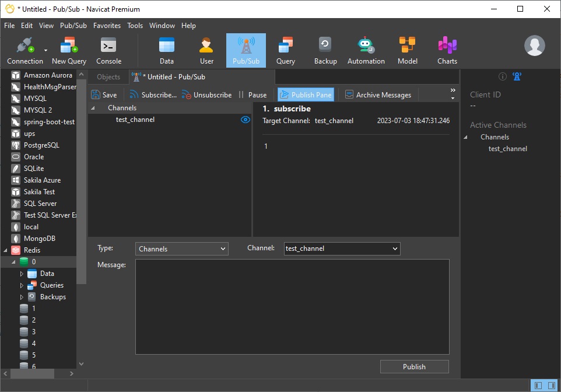Screen dimensions: 561x392
Task: Open the View menu
Action: [x=46, y=26]
